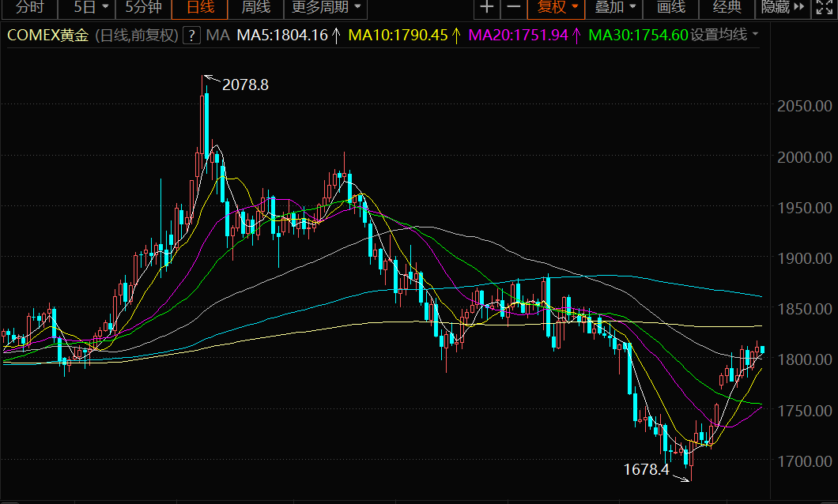This screenshot has height=504, width=838.
Task: Toggle the MA indicator label
Action: [x=217, y=36]
